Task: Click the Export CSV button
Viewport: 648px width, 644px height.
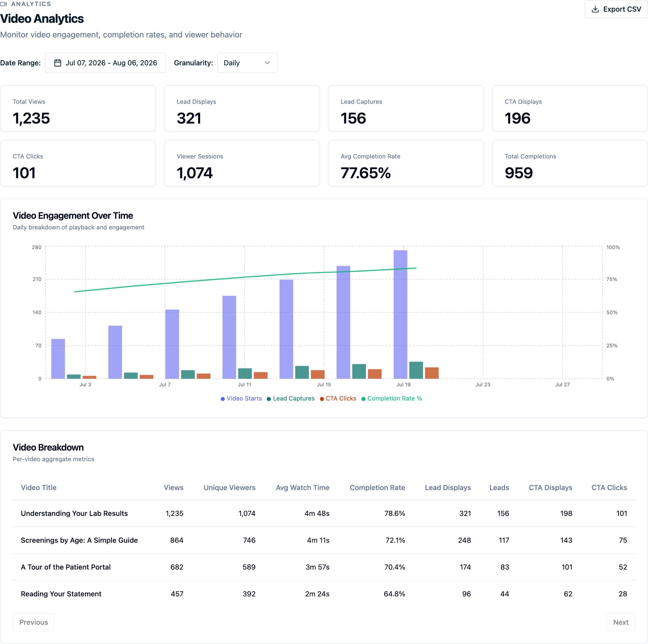Action: [616, 9]
